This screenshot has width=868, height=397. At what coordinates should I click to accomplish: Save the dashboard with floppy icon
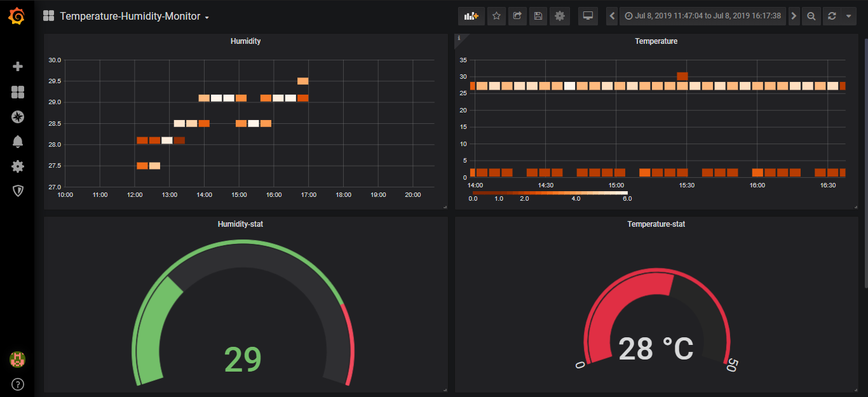538,16
